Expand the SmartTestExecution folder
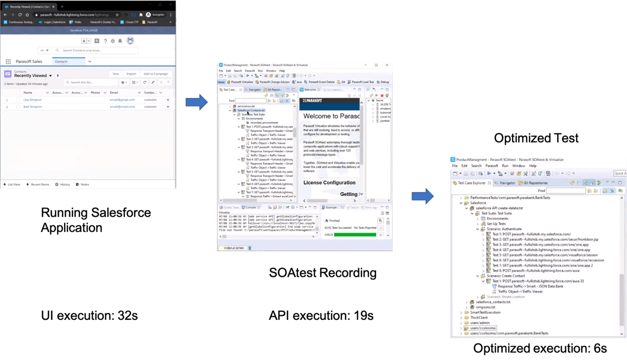This screenshot has height=364, width=627. pos(461,312)
